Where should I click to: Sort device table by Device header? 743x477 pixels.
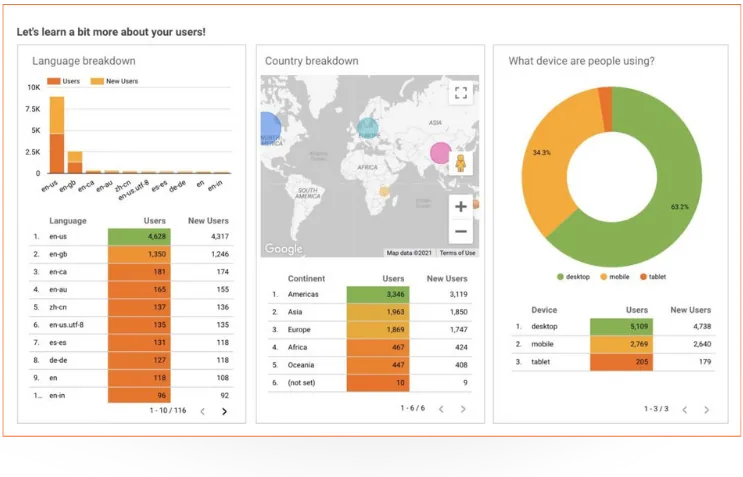pos(544,310)
